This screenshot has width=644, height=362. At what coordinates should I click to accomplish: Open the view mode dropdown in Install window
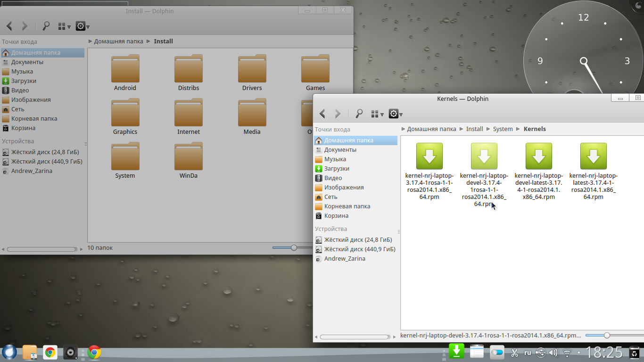(64, 26)
